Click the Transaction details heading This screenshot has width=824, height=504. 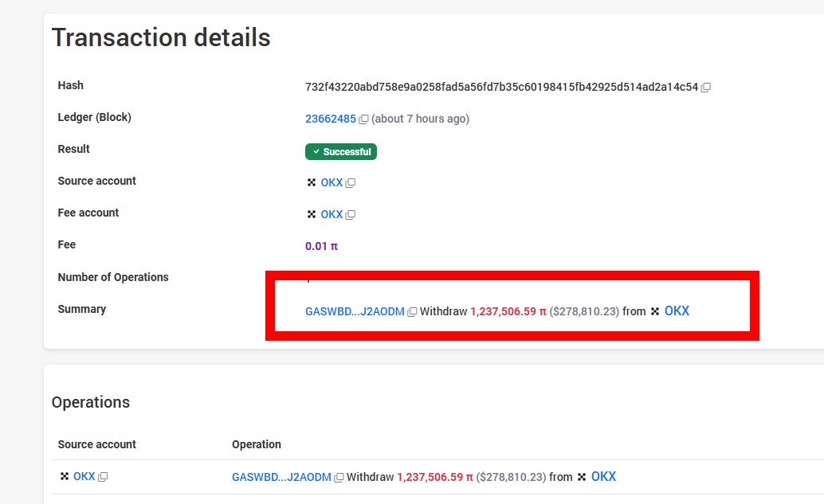(x=161, y=37)
